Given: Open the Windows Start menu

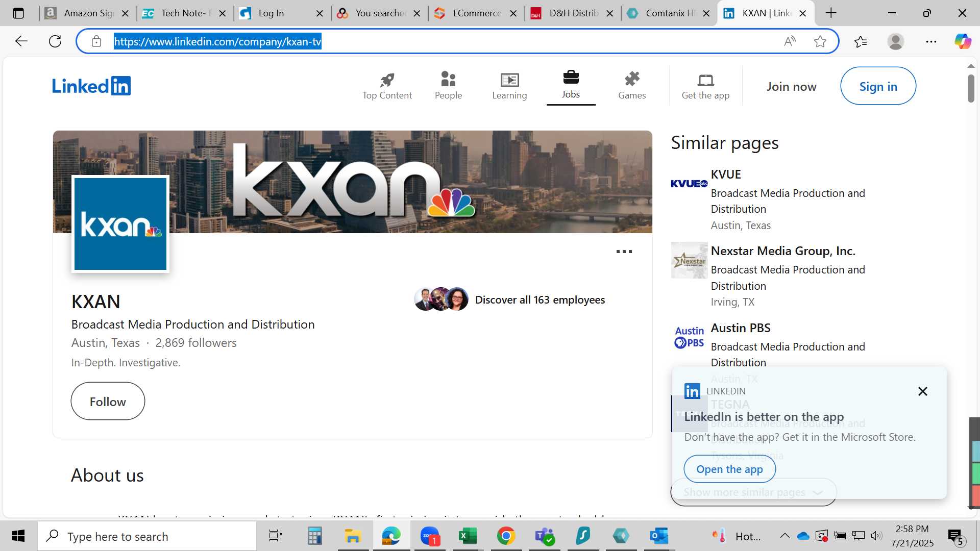Looking at the screenshot, I should tap(18, 536).
